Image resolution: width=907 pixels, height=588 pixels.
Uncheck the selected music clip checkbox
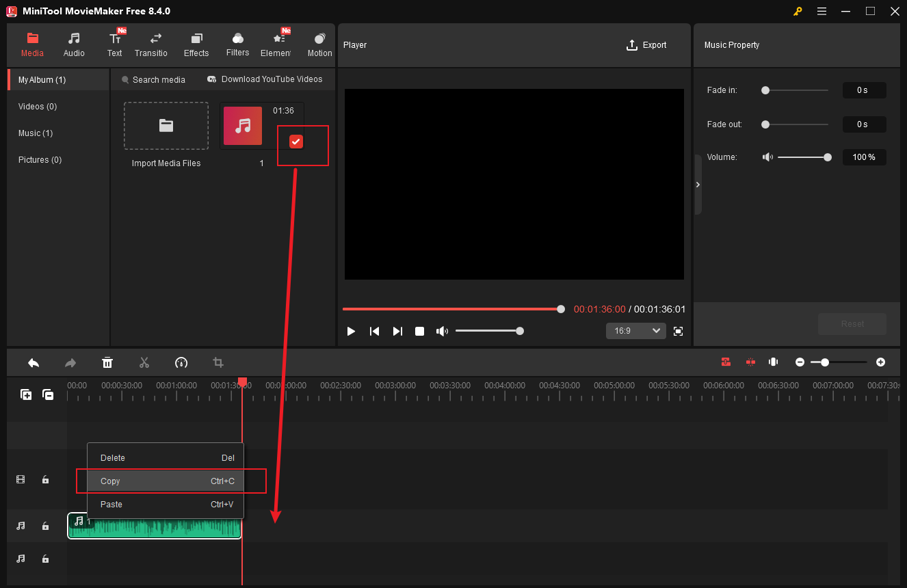pyautogui.click(x=295, y=142)
